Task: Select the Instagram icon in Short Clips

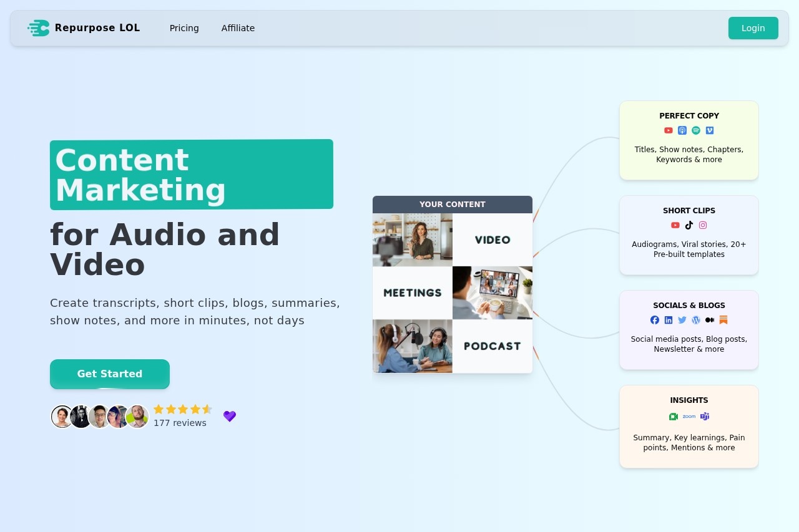Action: coord(703,225)
